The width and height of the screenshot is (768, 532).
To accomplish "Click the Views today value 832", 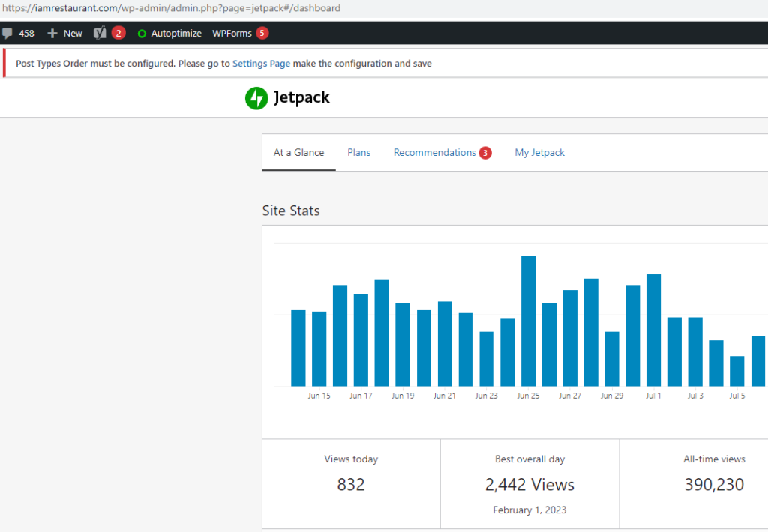I will 351,485.
